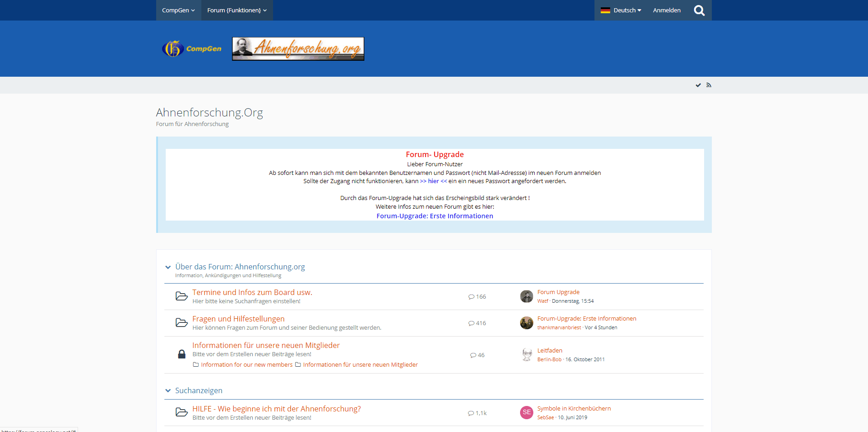Click Watf avatar in Forum Upgrade row
868x432 pixels.
tap(526, 296)
